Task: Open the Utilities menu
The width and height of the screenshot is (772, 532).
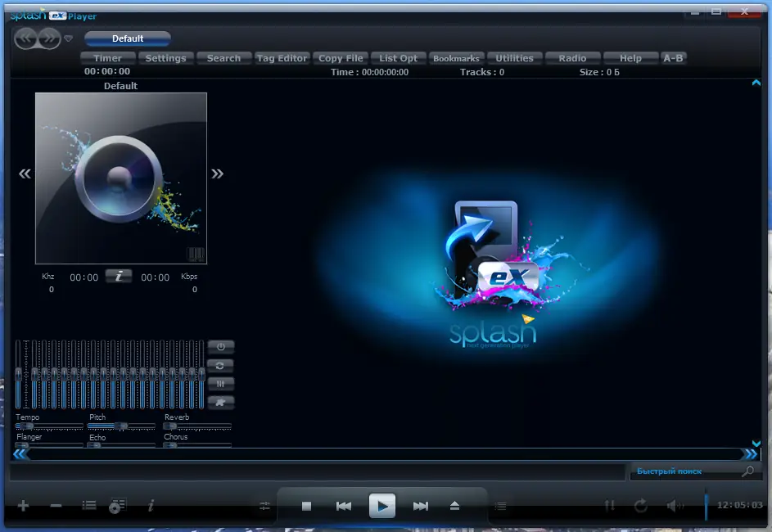Action: [514, 58]
